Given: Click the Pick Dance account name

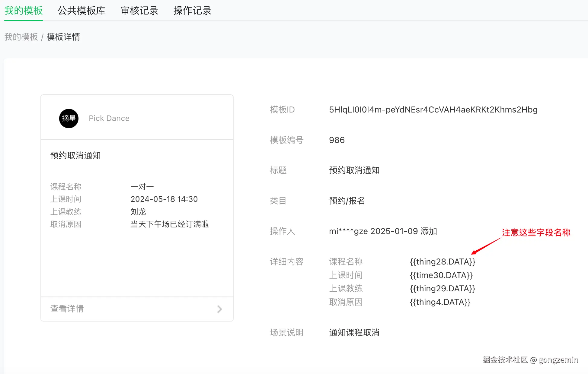Looking at the screenshot, I should click(109, 118).
